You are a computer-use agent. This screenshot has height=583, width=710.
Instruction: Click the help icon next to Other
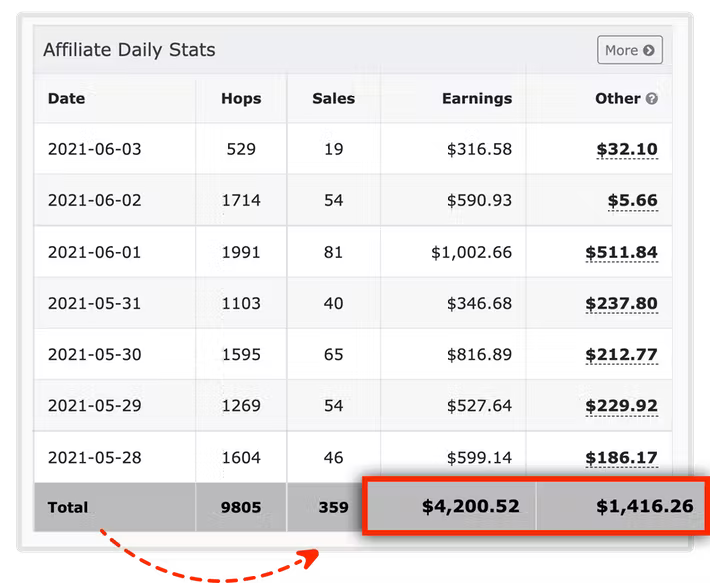tap(652, 99)
